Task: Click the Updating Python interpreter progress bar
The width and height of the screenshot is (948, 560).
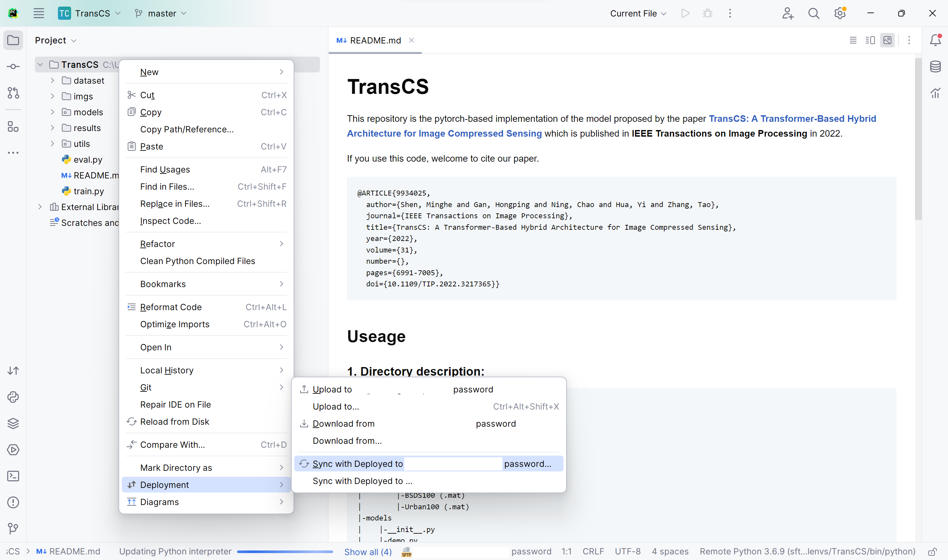Action: [x=285, y=552]
